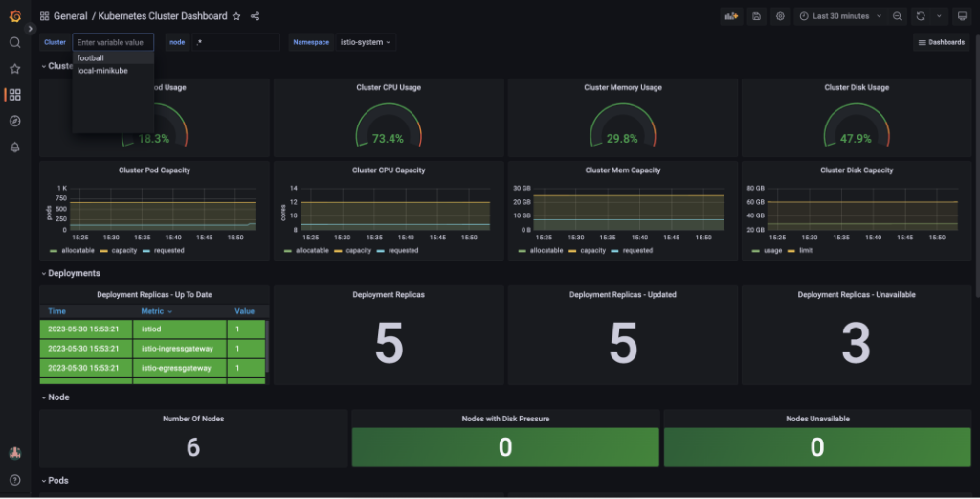
Task: Open Explore via the compass icon
Action: click(x=14, y=121)
